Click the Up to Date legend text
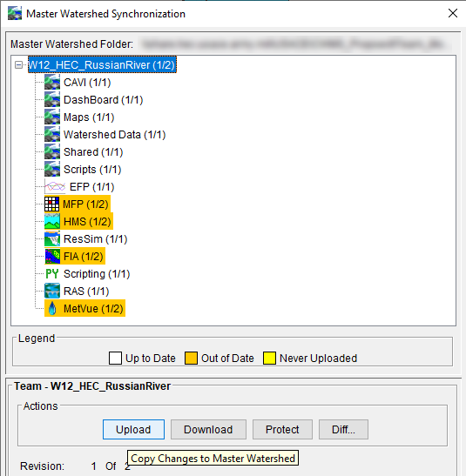 pyautogui.click(x=151, y=359)
